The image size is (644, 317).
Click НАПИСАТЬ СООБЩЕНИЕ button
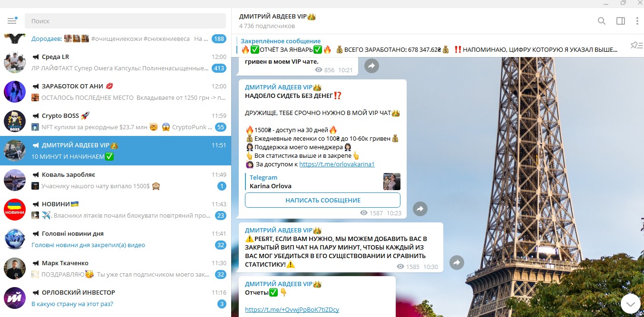point(322,200)
